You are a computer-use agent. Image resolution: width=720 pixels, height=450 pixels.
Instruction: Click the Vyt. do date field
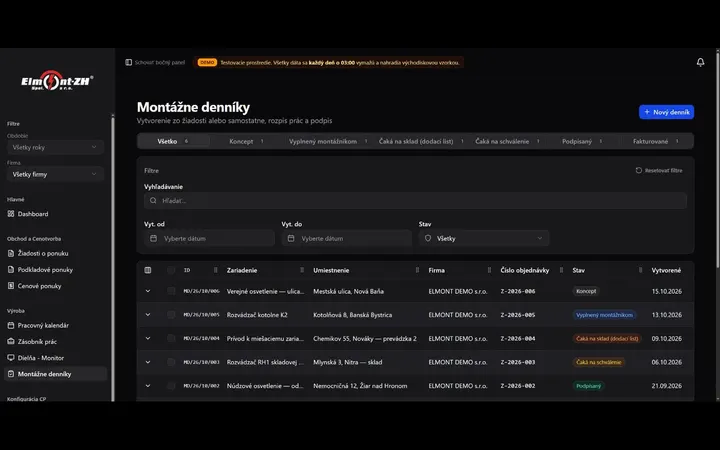pyautogui.click(x=347, y=238)
